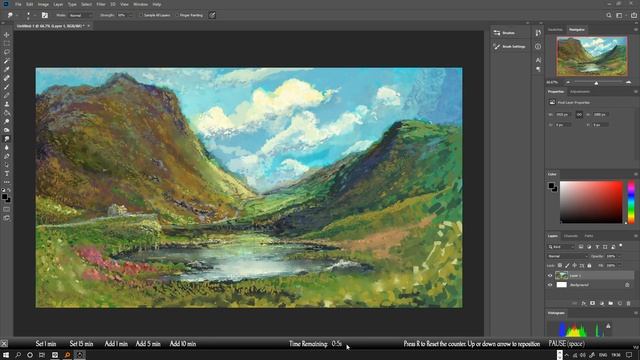Open the layer blend mode Normal dropdown
This screenshot has height=360, width=640.
tap(567, 256)
